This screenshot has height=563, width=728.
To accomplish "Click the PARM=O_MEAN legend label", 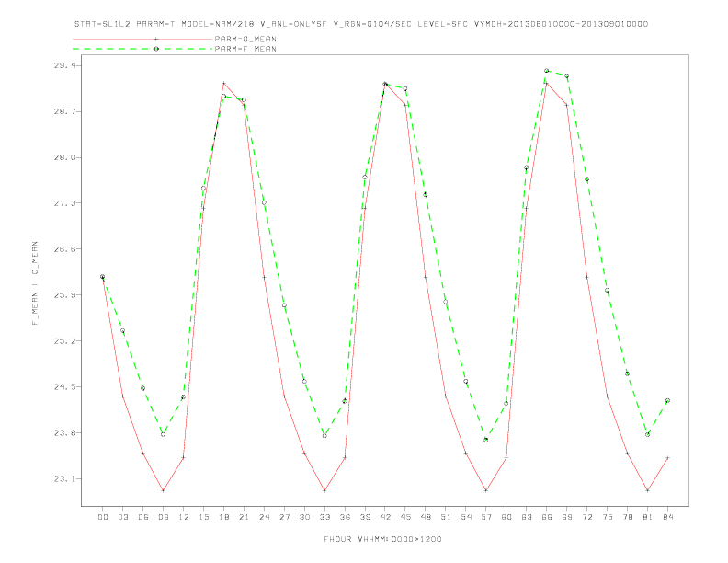I will point(245,39).
